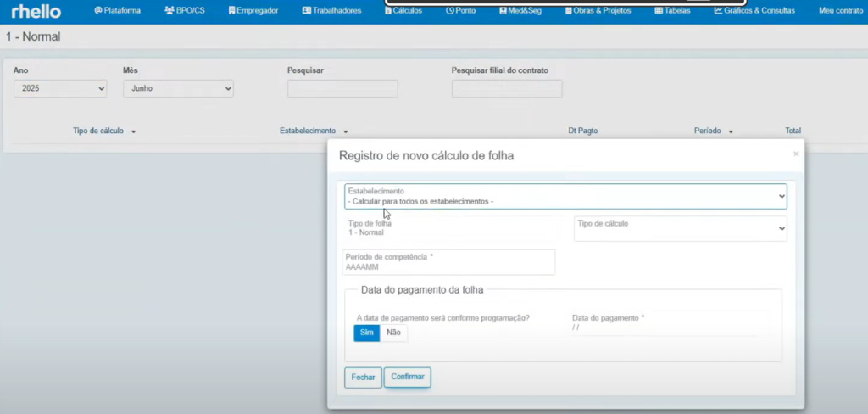Select Não for payment date schedule

click(393, 333)
